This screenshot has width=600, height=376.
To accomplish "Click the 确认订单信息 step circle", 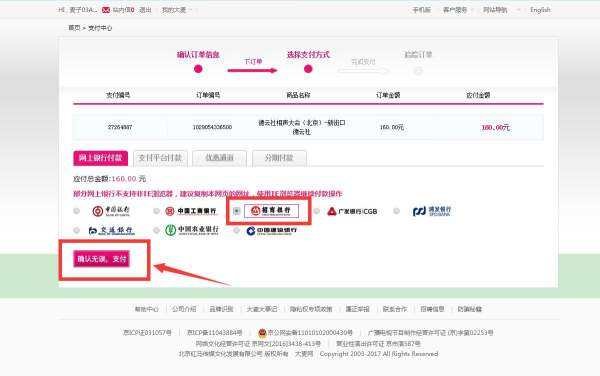I will (198, 69).
